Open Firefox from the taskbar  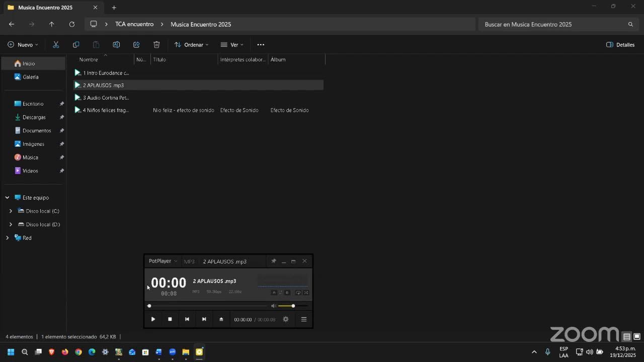(65, 352)
